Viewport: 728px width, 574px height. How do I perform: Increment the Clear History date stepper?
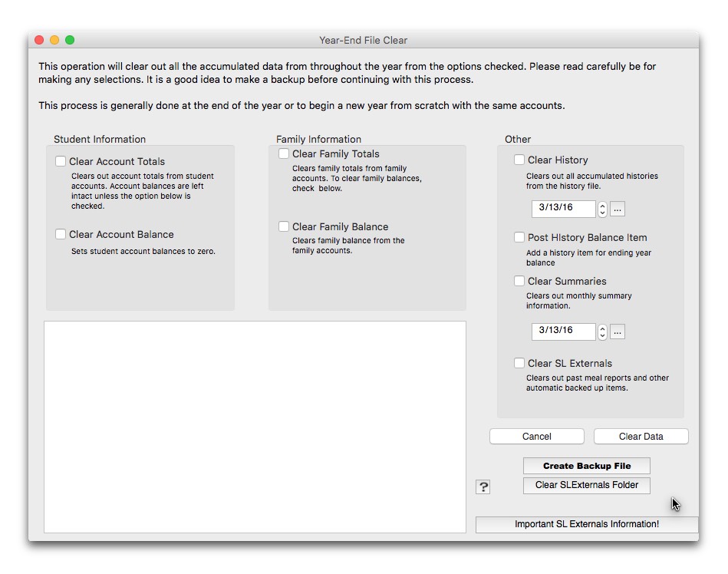[x=602, y=205]
